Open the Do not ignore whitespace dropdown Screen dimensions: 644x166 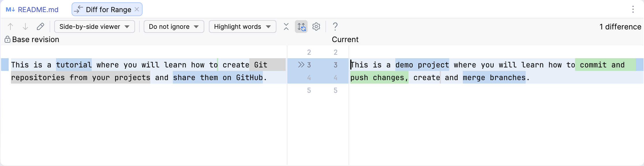click(174, 27)
